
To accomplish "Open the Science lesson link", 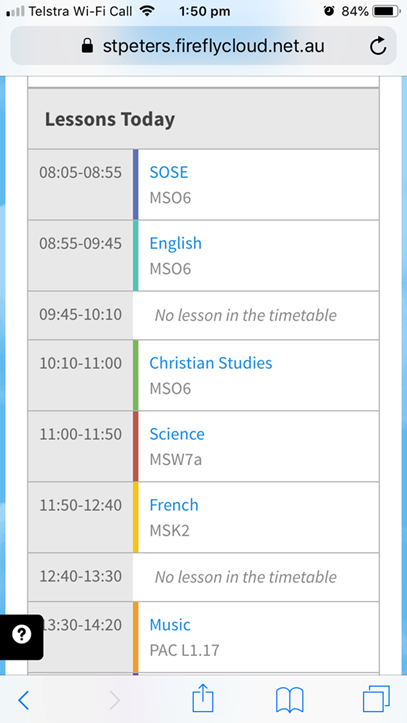I will tap(177, 434).
